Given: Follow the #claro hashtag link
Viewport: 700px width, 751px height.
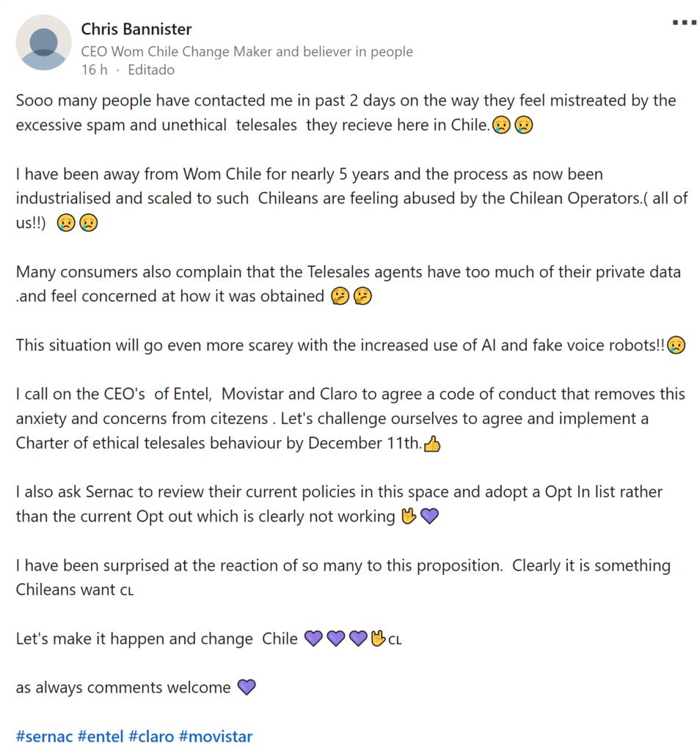Looking at the screenshot, I should pos(150,736).
